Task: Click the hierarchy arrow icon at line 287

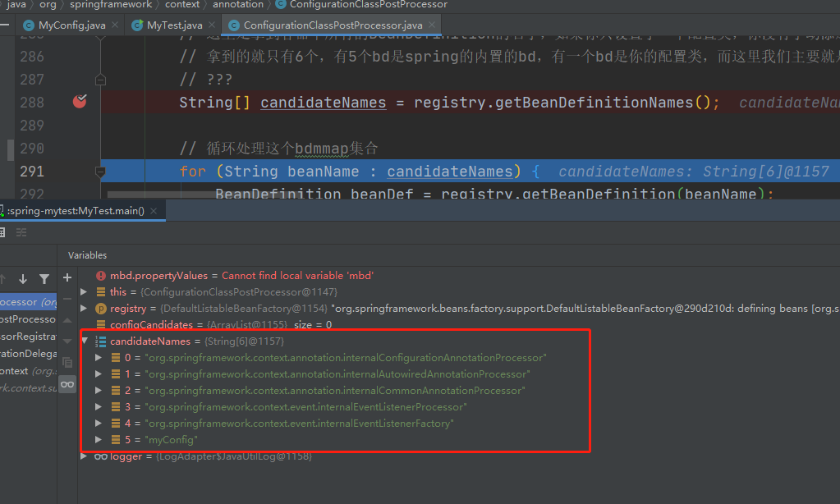Action: tap(100, 78)
